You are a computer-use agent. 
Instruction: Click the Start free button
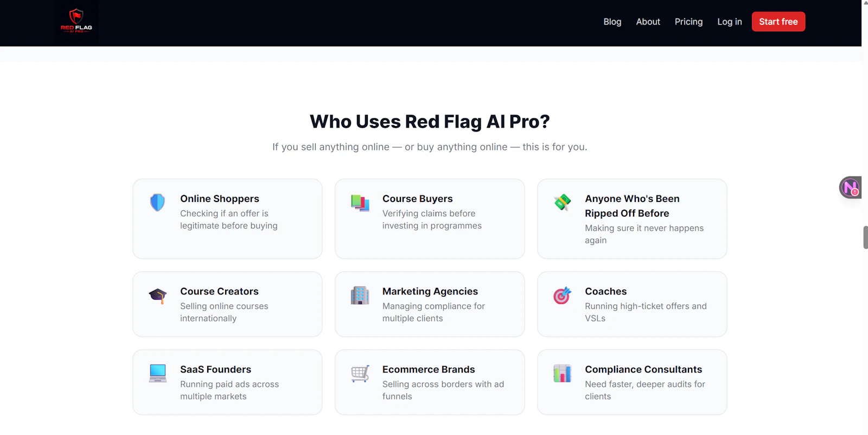pyautogui.click(x=778, y=22)
